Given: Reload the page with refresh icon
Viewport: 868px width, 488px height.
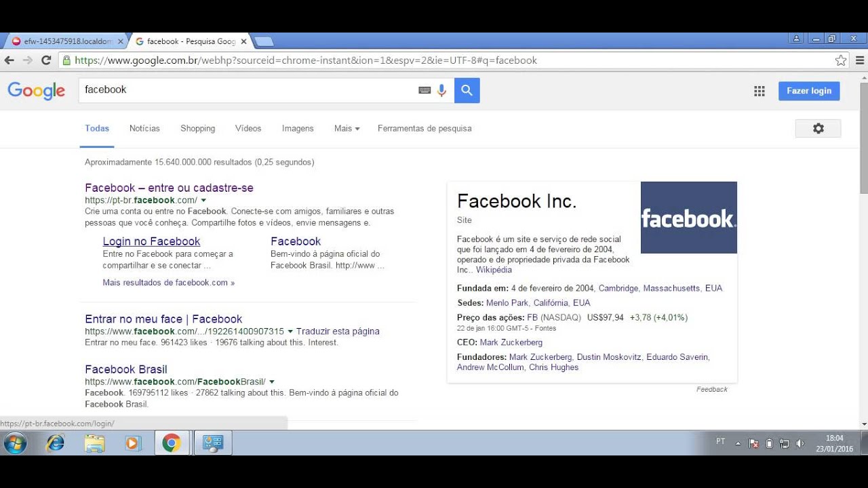Looking at the screenshot, I should pos(46,60).
